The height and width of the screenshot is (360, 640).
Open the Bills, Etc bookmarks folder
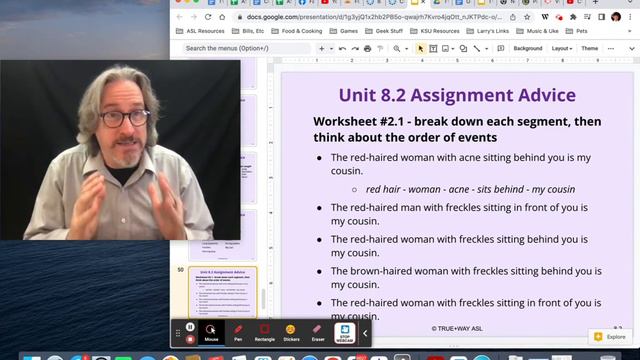coord(248,31)
